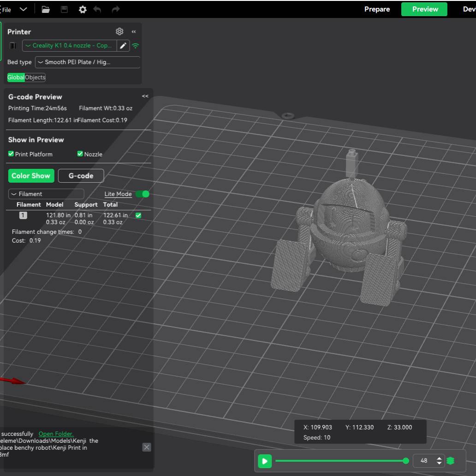
Task: Close the export success notification
Action: (x=147, y=447)
